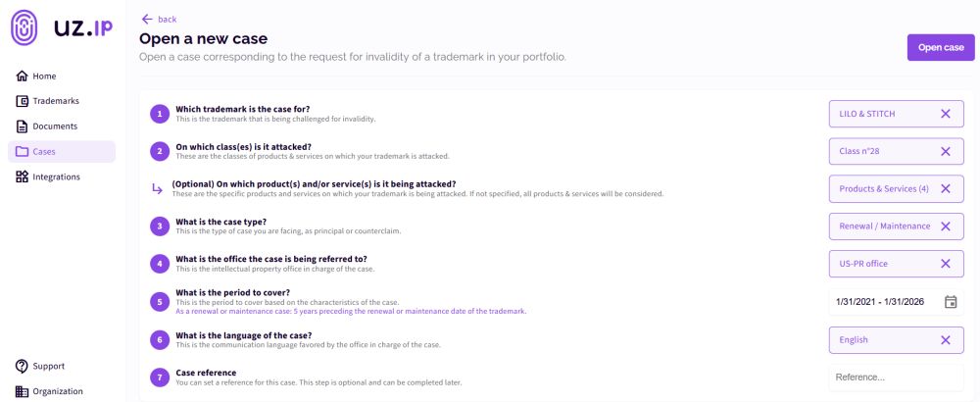Open Support from the sidebar
Viewport: 980px width, 402px height.
[x=48, y=367]
